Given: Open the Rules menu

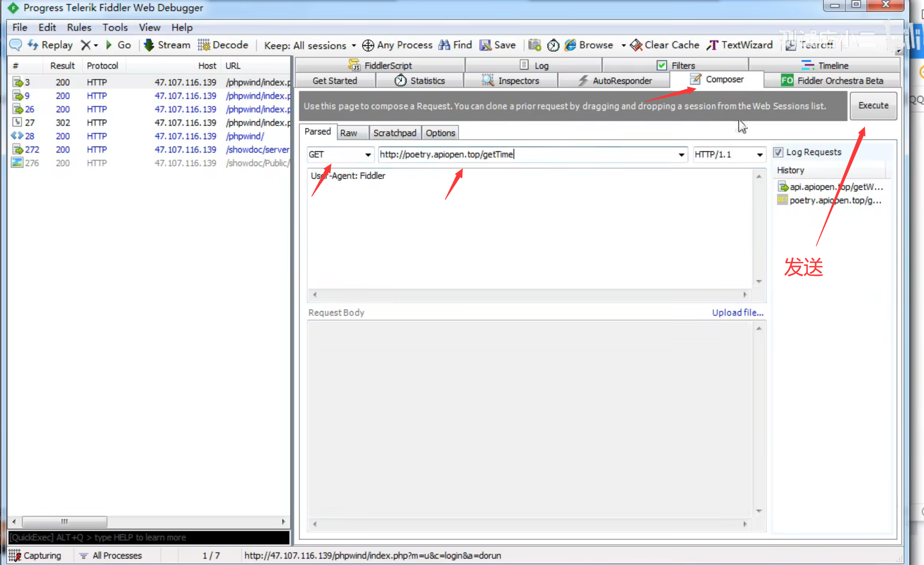Looking at the screenshot, I should tap(79, 27).
